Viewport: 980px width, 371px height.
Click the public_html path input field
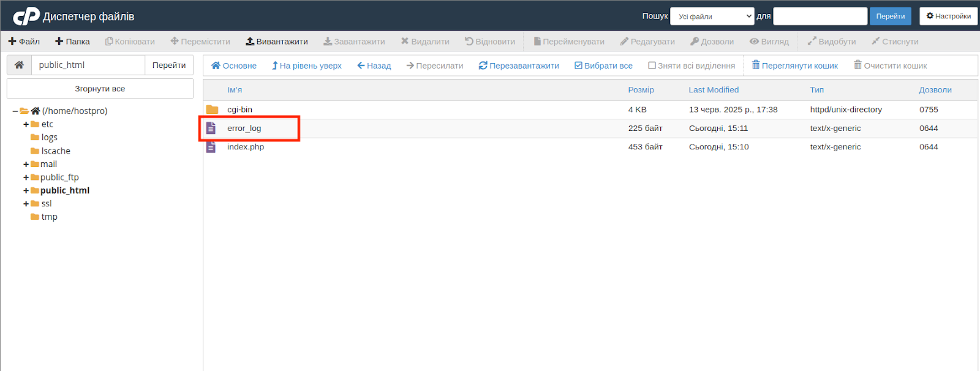pos(88,65)
